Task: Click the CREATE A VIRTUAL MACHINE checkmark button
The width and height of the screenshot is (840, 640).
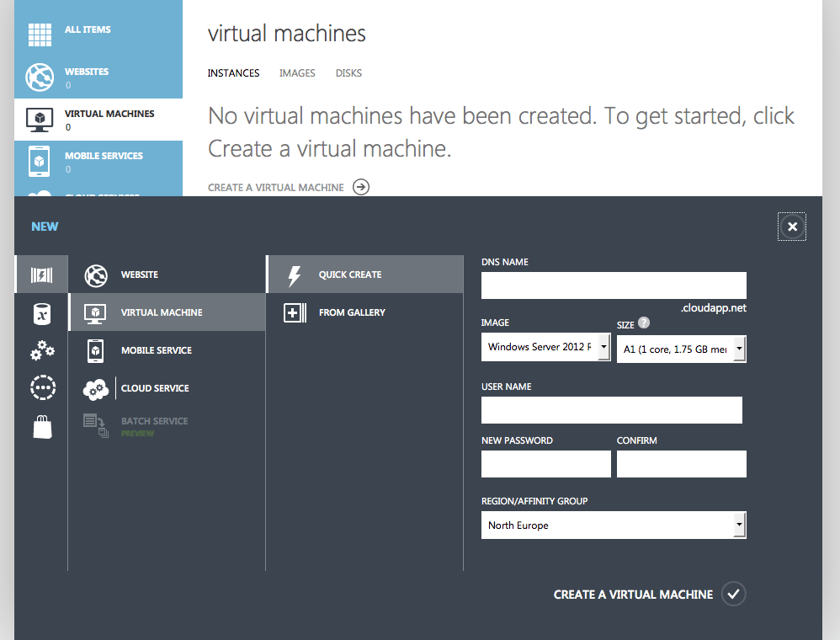Action: tap(733, 594)
